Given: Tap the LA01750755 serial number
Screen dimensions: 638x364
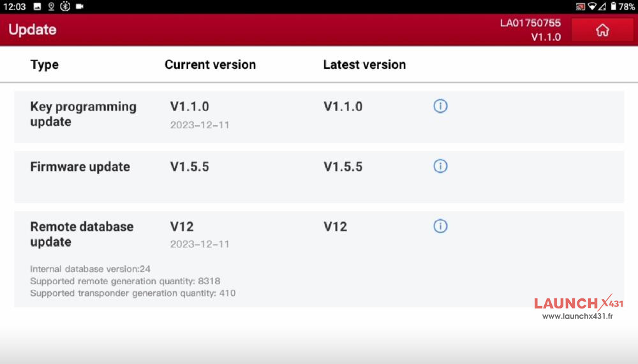Looking at the screenshot, I should tap(530, 23).
